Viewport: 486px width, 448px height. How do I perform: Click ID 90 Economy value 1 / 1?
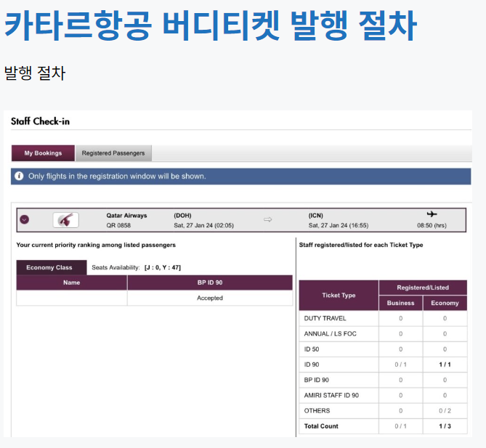pyautogui.click(x=445, y=364)
